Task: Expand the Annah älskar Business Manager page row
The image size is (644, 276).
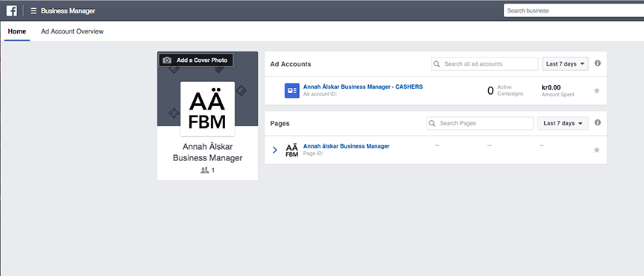Action: [x=275, y=150]
